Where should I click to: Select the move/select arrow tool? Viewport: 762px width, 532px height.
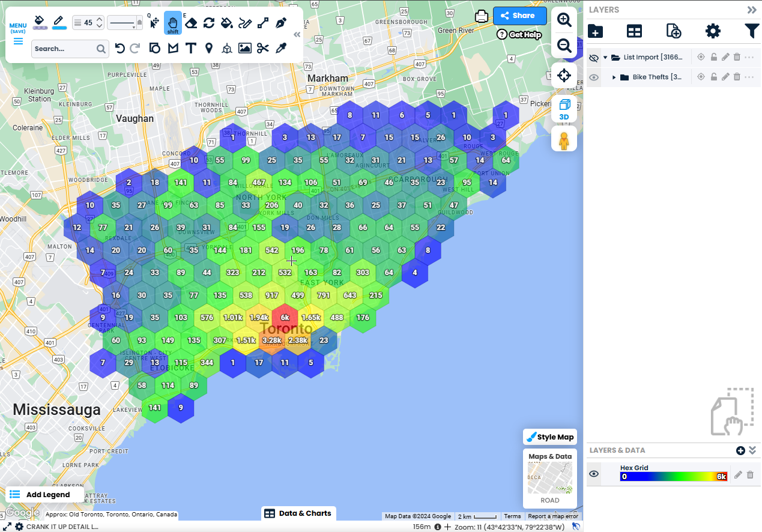tap(154, 23)
